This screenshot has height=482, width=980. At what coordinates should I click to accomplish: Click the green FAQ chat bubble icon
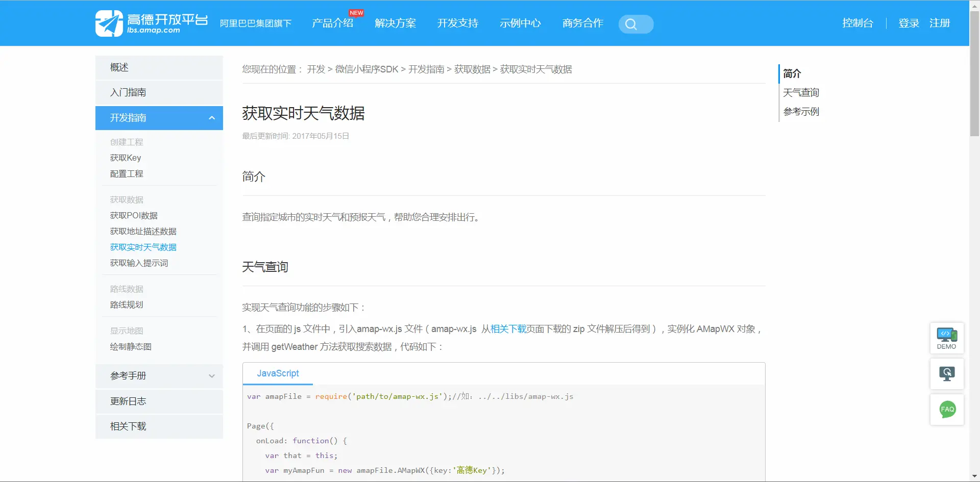pyautogui.click(x=947, y=409)
